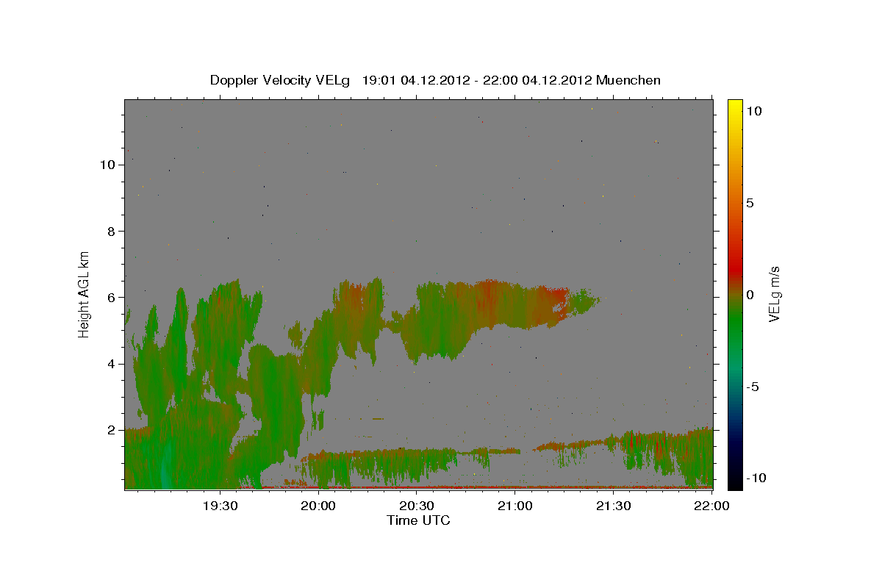
Task: Click the 20:00 time tick label
Action: pos(318,506)
